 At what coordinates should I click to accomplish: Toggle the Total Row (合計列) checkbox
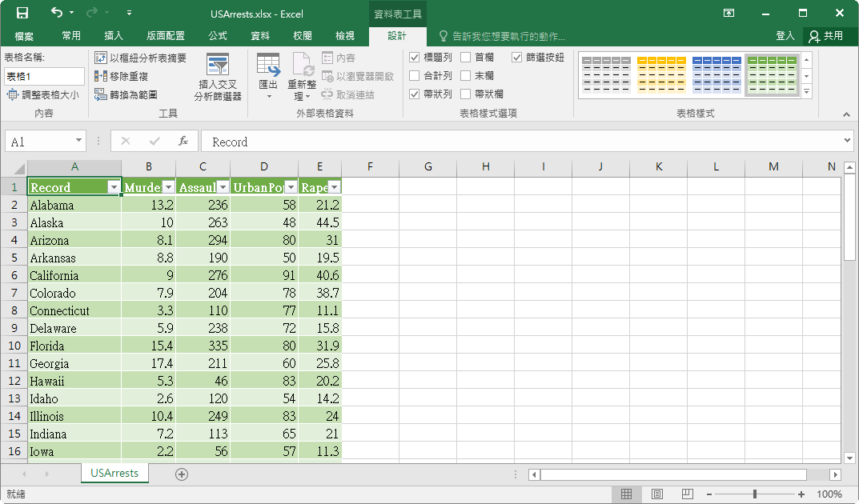point(415,75)
